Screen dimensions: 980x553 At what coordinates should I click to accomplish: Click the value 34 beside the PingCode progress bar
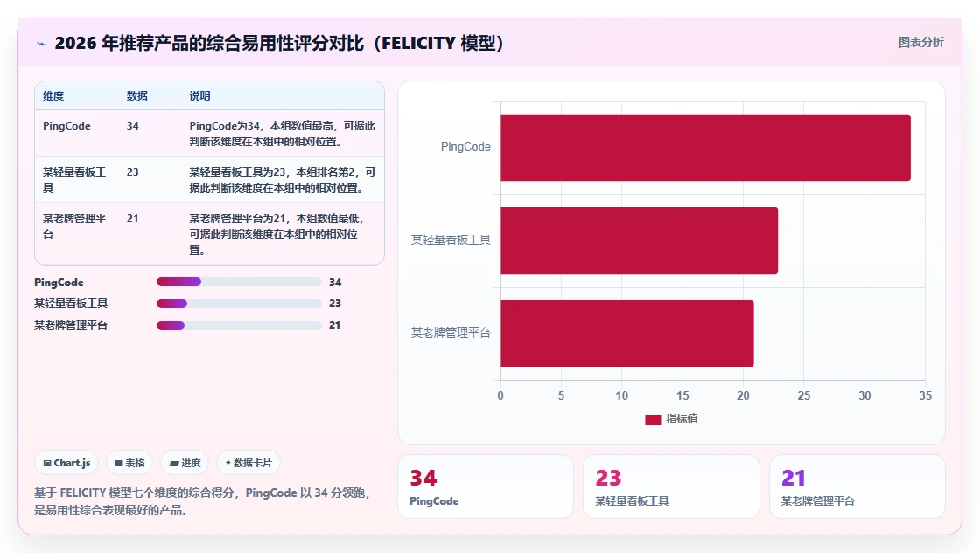pos(335,283)
